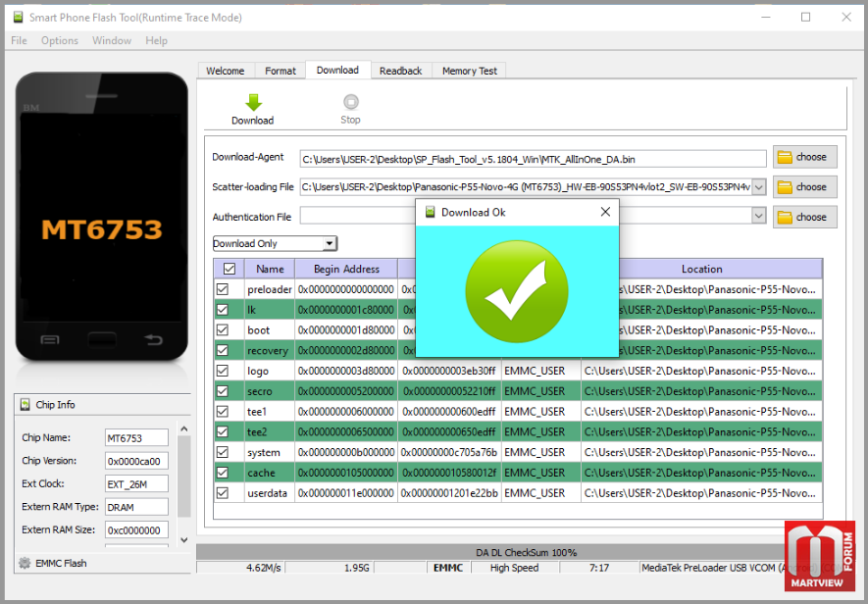Switch to the Format tab
The height and width of the screenshot is (604, 868).
[281, 71]
